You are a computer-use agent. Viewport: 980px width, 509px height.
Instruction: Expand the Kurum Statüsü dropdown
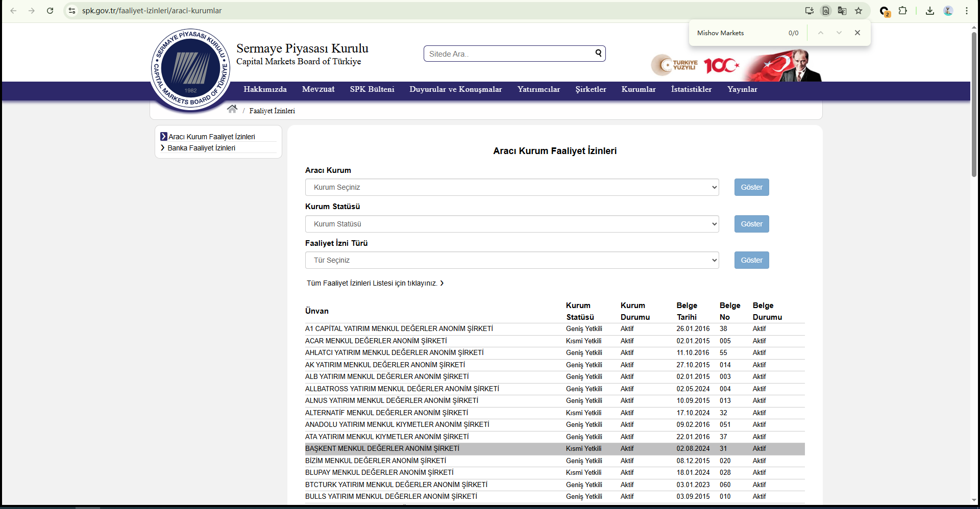[511, 224]
